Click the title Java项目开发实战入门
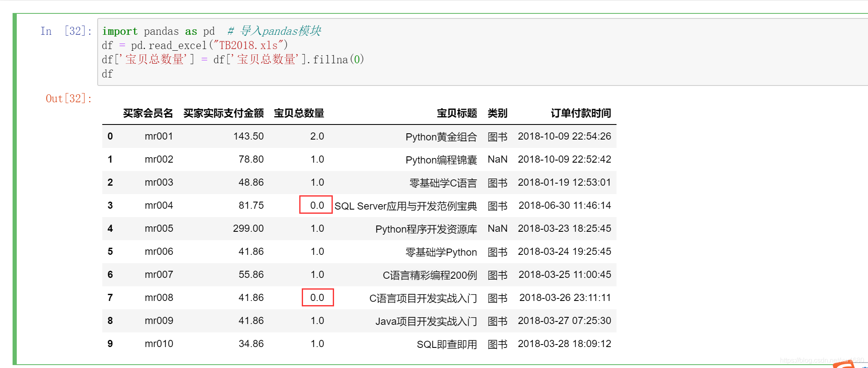 [x=426, y=321]
